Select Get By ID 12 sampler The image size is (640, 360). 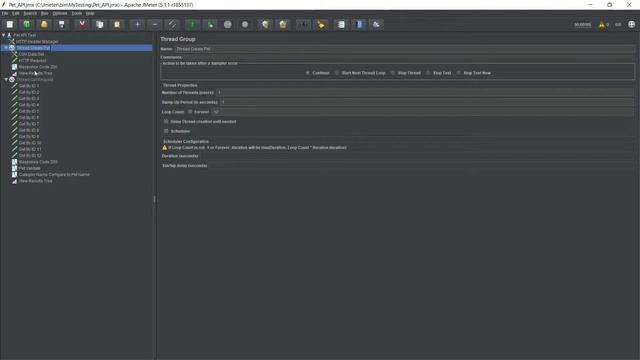[x=30, y=156]
